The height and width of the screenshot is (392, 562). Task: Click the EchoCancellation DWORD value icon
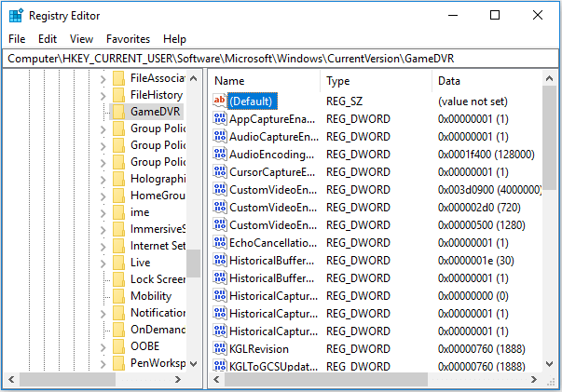(x=220, y=242)
